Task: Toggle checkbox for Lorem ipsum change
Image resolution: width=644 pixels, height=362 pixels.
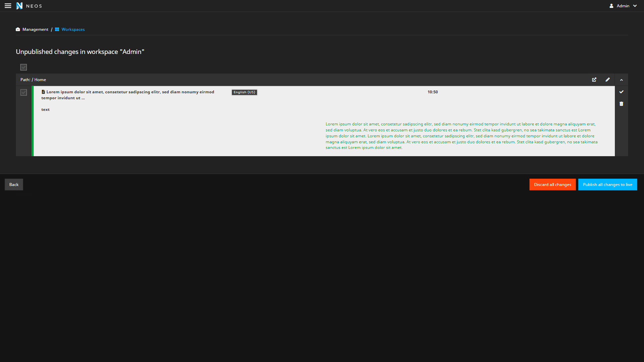Action: coord(24,92)
